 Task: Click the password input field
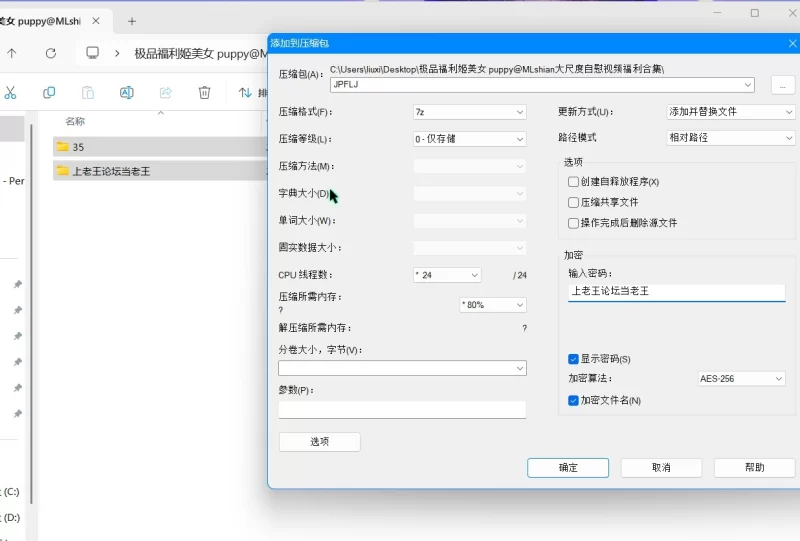point(677,292)
